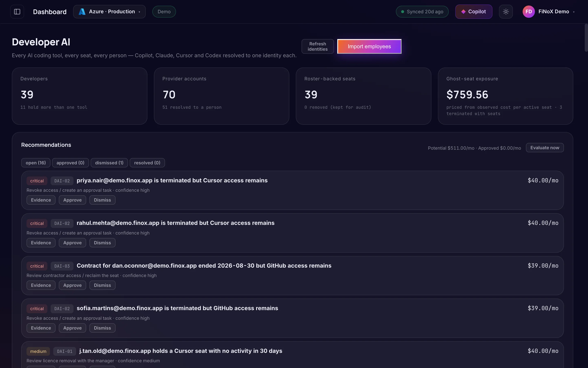Open Evidence for dan.oconnor contract recommendation
The image size is (588, 368).
coord(41,285)
